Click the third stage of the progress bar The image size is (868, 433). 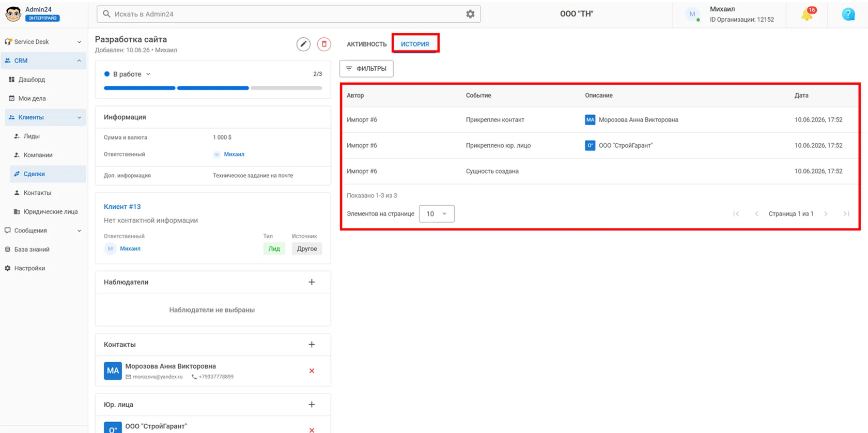(286, 88)
